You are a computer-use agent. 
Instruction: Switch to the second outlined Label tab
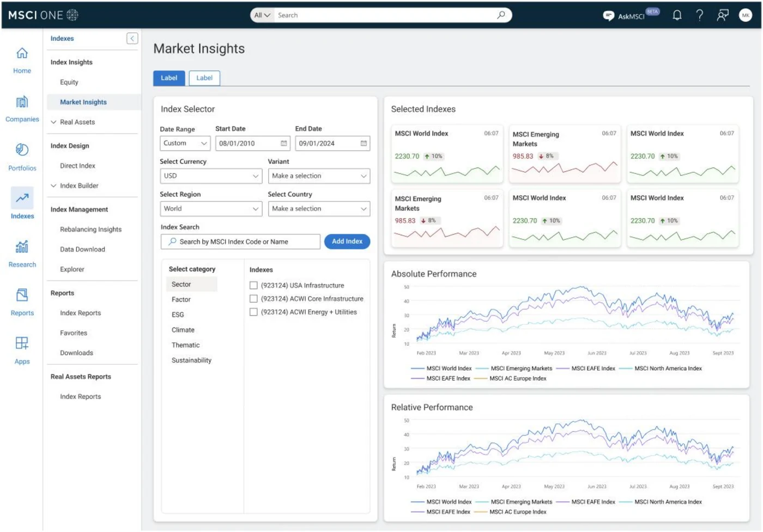tap(204, 78)
